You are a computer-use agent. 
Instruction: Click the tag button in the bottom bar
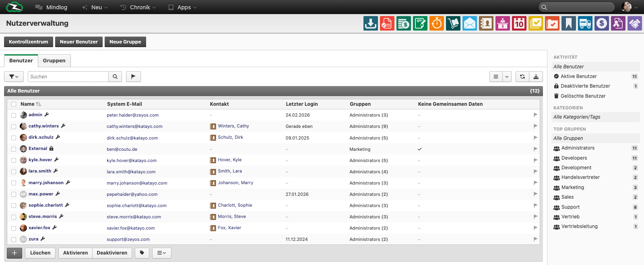tap(142, 253)
